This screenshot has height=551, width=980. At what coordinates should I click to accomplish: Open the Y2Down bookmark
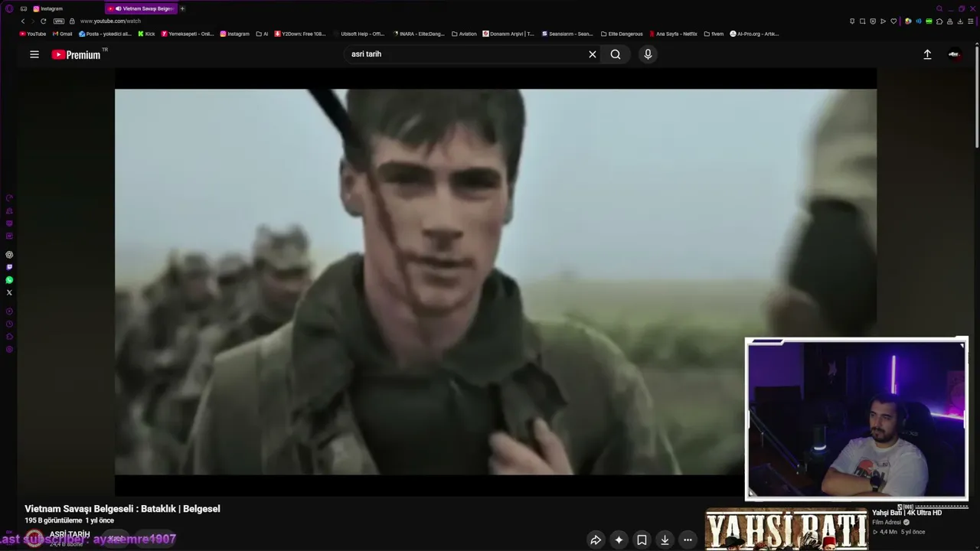coord(300,34)
